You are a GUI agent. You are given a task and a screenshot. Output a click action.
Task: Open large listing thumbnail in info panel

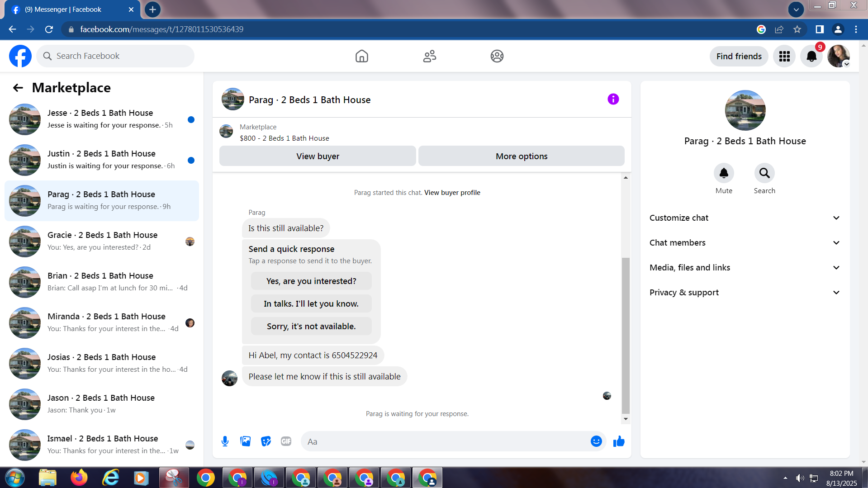click(745, 110)
